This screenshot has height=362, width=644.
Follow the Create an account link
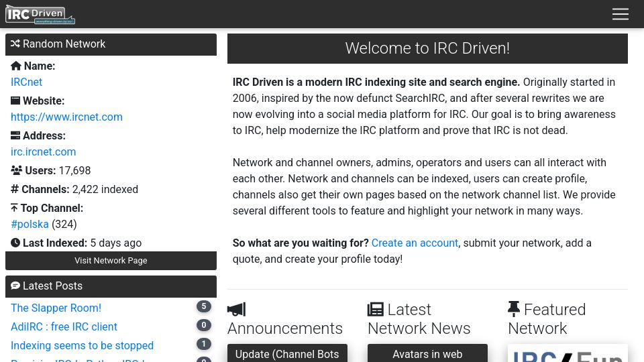click(415, 243)
